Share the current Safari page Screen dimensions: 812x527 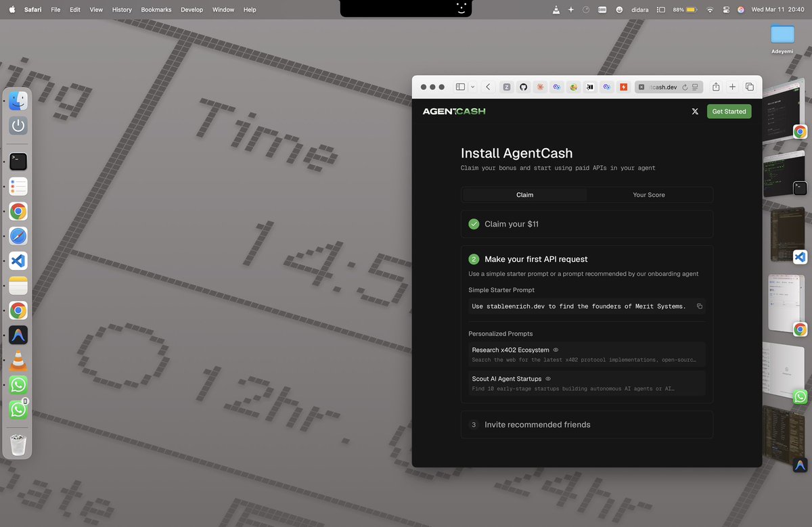716,87
